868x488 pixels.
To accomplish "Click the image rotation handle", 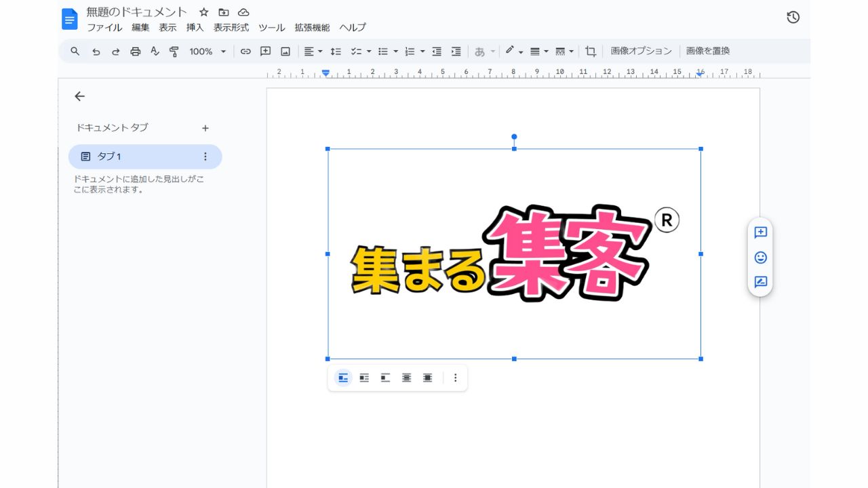I will point(514,137).
